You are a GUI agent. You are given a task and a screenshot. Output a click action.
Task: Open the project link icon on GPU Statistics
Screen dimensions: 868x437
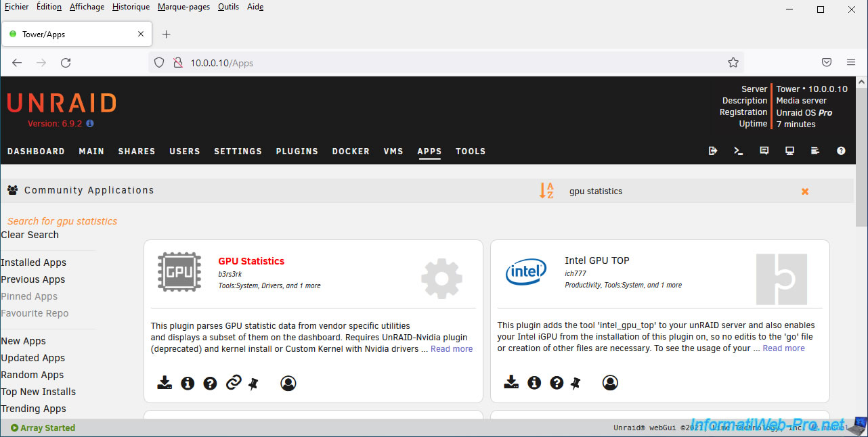[233, 383]
